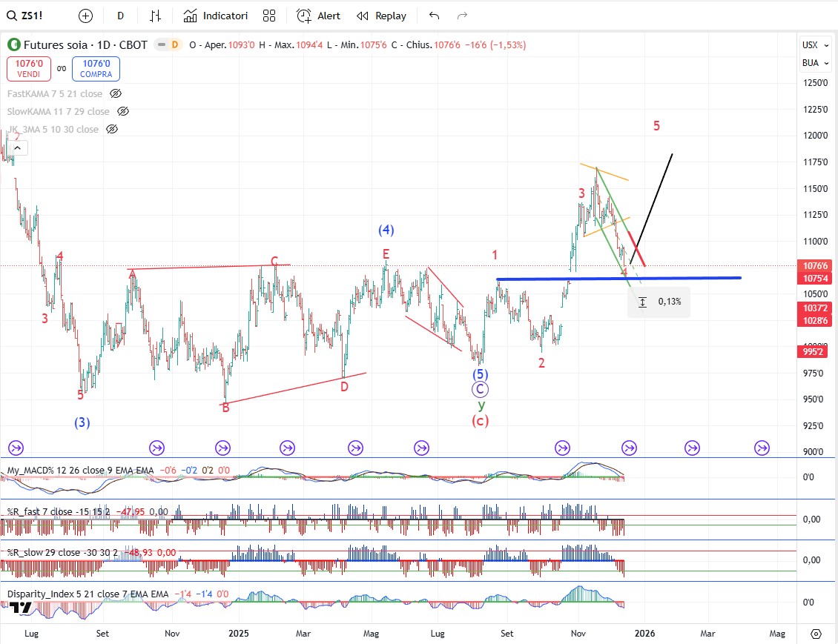This screenshot has width=838, height=644.
Task: Click the green symbol logo icon
Action: click(x=14, y=45)
